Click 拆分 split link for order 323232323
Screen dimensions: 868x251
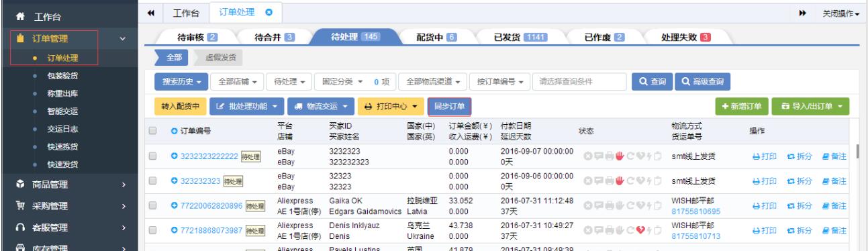pyautogui.click(x=799, y=182)
